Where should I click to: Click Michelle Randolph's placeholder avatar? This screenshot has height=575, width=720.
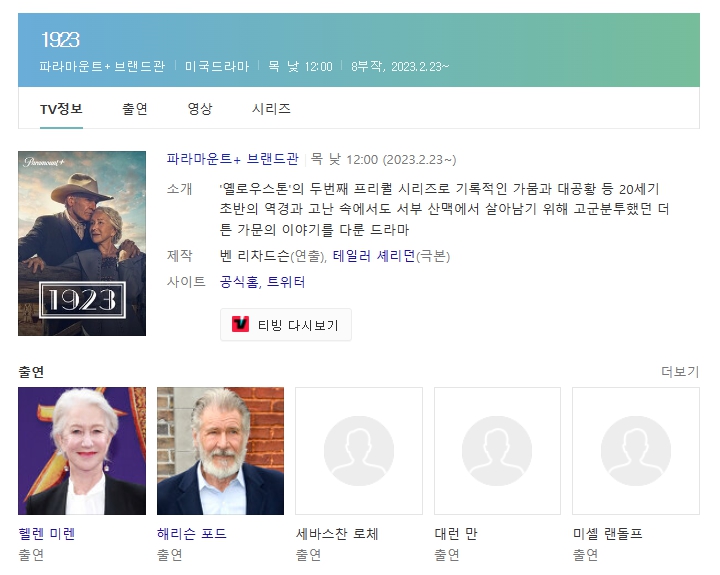pos(635,451)
